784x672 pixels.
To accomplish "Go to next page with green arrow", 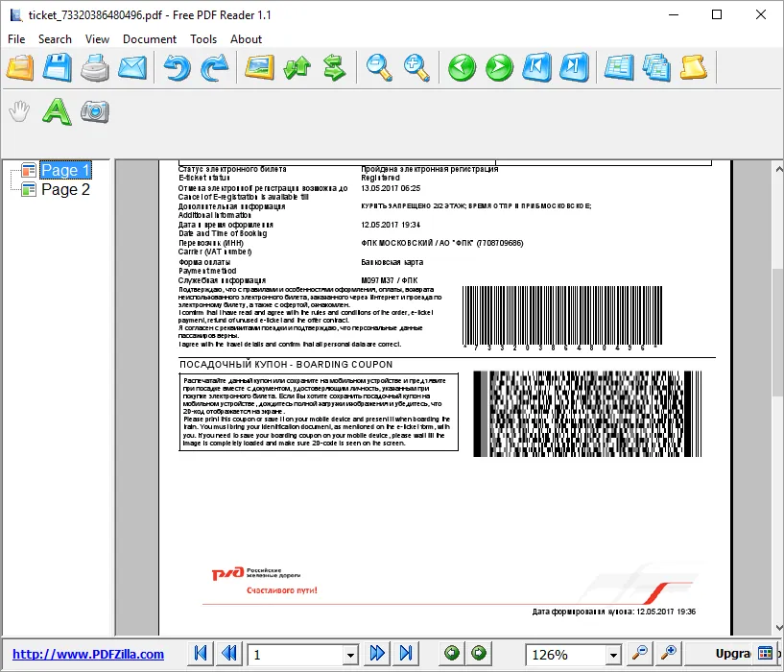I will click(499, 67).
